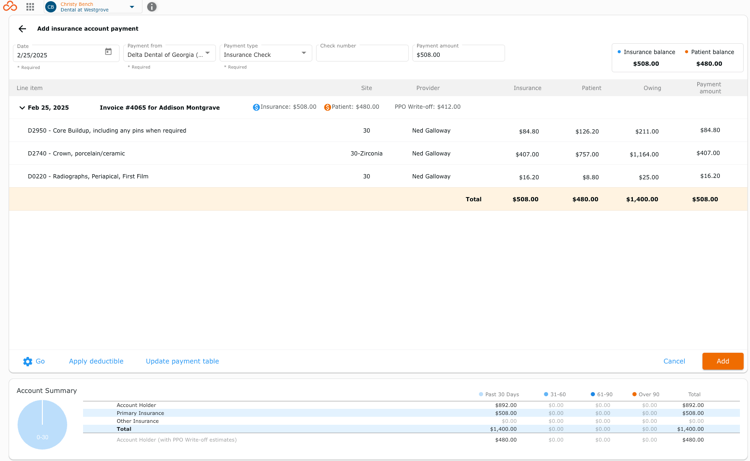Edit D0220 payment amount $16.20
Viewport: 750px width, 461px height.
(710, 176)
